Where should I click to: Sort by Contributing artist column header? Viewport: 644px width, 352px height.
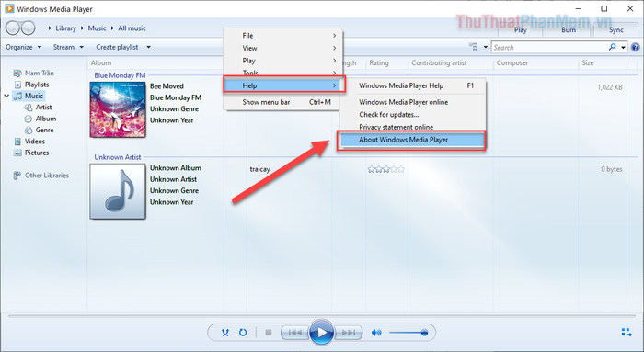[x=439, y=62]
